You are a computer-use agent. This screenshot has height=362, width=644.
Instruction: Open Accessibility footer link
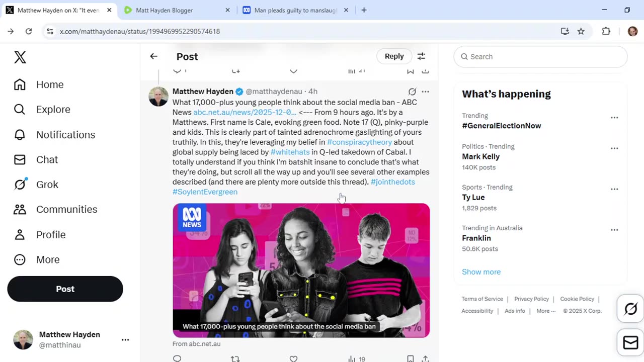point(477,311)
